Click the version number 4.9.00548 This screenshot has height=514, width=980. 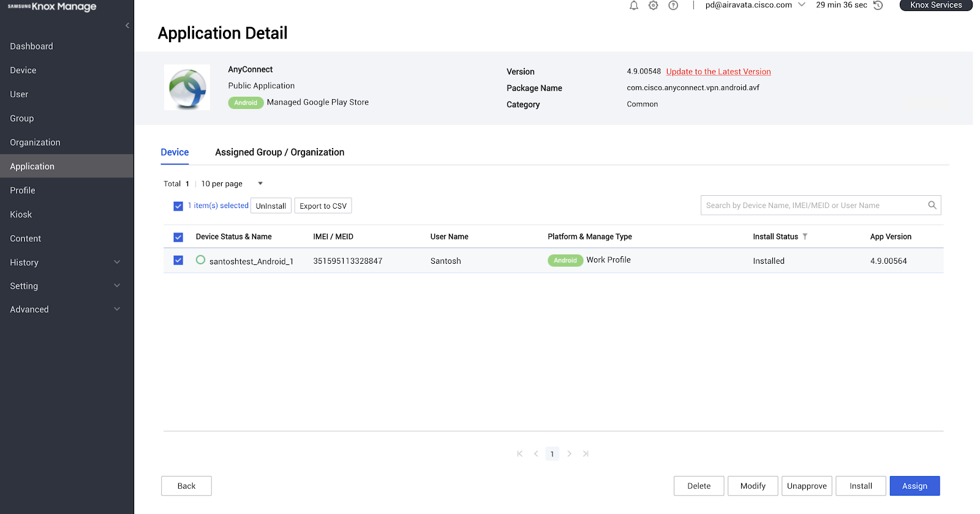pos(644,71)
